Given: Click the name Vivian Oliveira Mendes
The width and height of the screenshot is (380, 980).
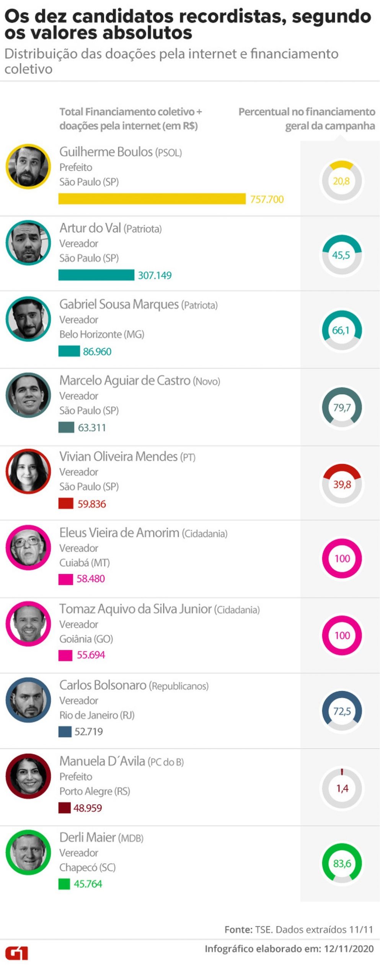Looking at the screenshot, I should (118, 456).
